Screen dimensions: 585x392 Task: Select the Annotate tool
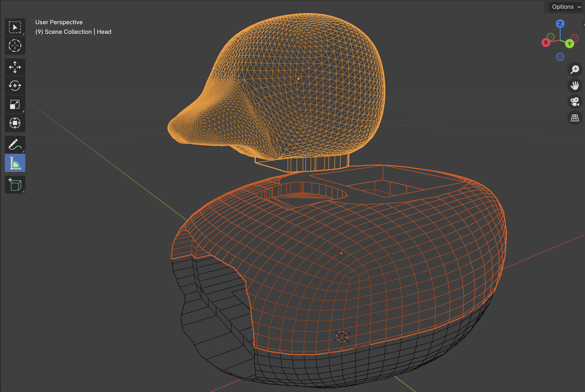coord(15,144)
